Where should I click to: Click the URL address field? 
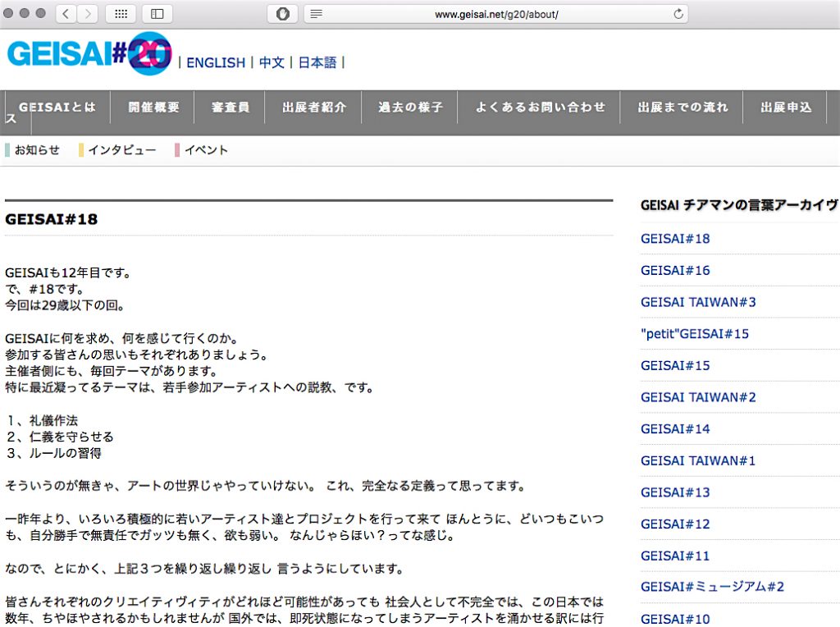point(496,14)
